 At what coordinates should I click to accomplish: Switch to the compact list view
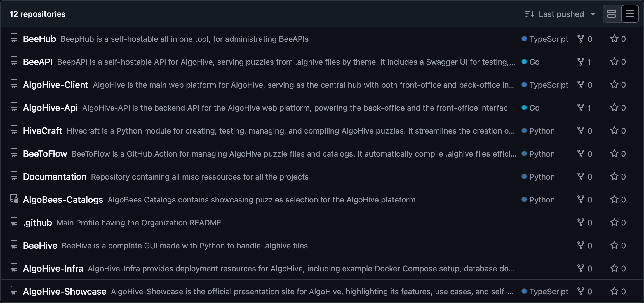pos(630,14)
